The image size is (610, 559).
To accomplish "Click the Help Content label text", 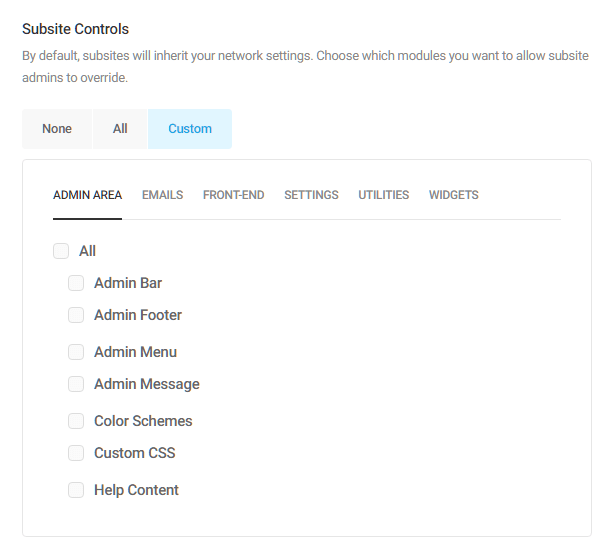I will (x=136, y=490).
